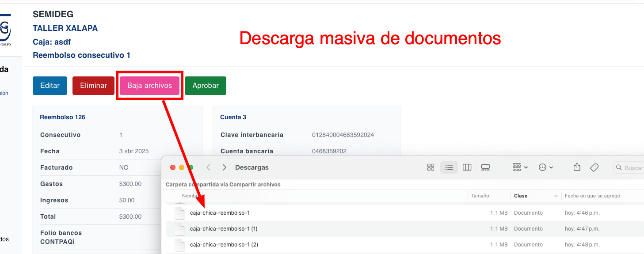Click the Facturado value NO

pyautogui.click(x=124, y=167)
